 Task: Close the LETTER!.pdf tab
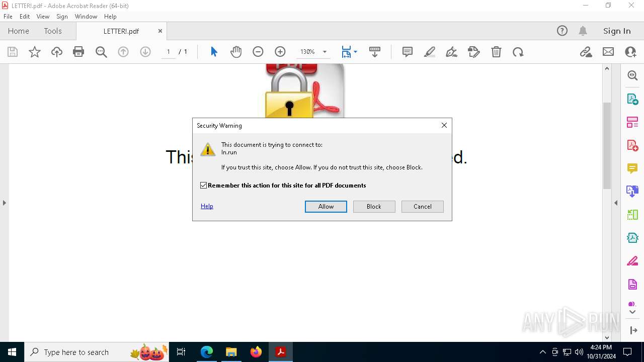click(160, 31)
